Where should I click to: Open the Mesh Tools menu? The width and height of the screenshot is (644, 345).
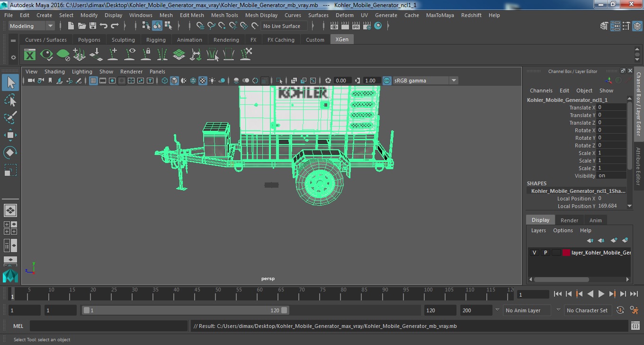(224, 15)
